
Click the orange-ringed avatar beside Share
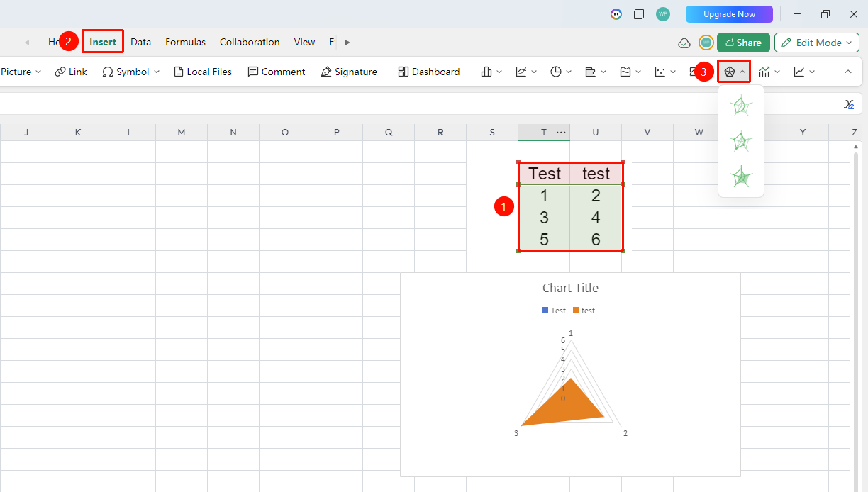[706, 43]
